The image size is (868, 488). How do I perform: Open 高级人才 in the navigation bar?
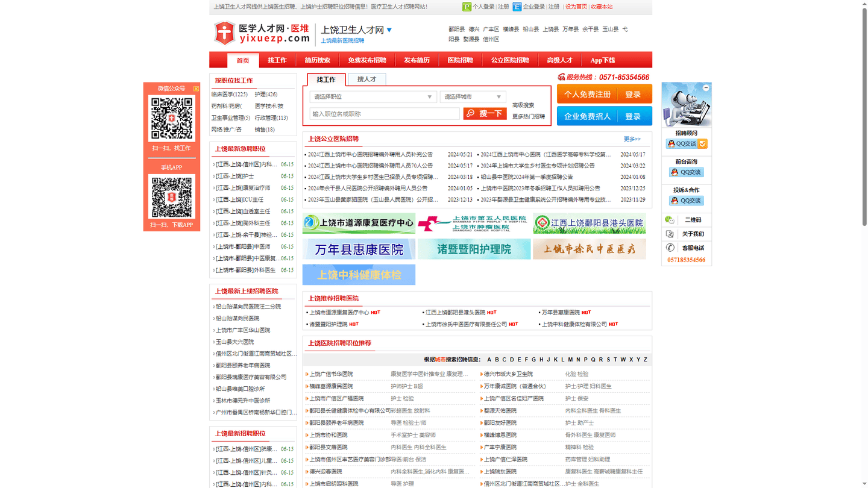tap(559, 60)
